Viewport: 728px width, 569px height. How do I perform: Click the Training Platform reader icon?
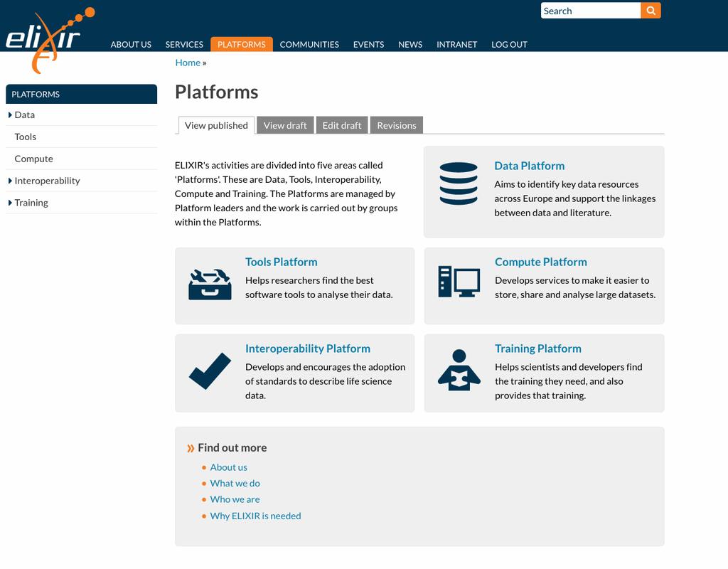pyautogui.click(x=459, y=370)
